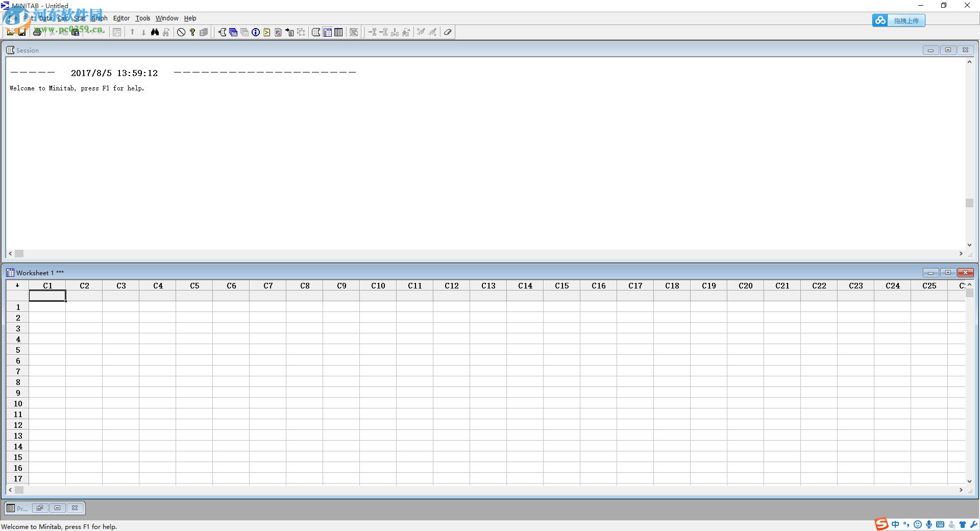Open the Graph menu
The width and height of the screenshot is (980, 531).
100,18
